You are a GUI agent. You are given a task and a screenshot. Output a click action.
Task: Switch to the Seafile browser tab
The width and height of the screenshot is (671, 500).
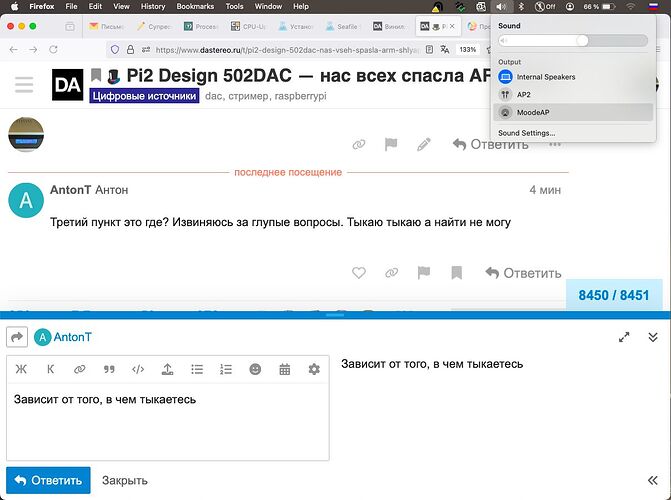pos(344,27)
